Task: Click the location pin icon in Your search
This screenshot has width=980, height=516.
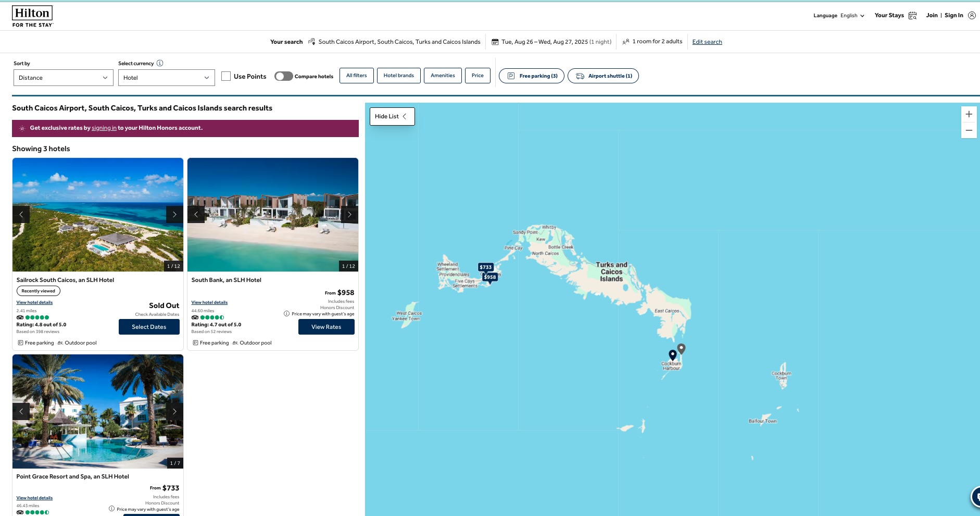Action: pos(311,42)
